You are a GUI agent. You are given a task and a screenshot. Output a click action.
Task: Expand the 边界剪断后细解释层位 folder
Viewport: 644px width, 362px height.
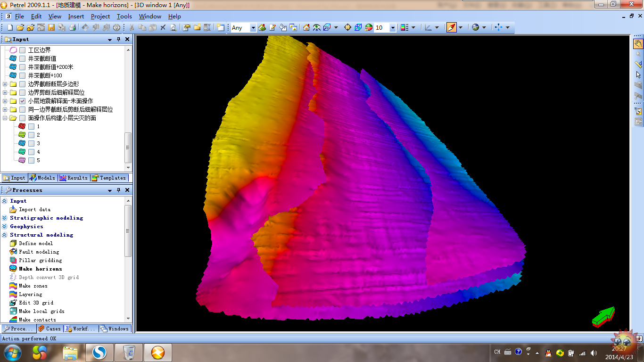point(5,92)
